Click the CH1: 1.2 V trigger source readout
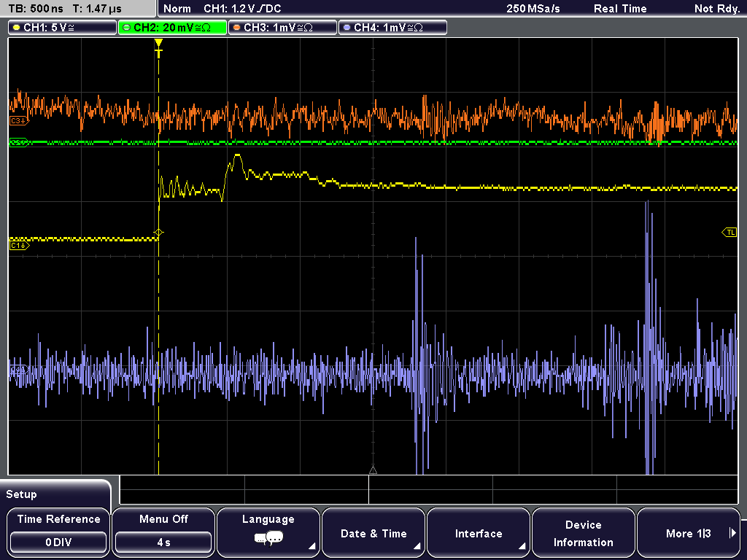This screenshot has height=560, width=747. 242,9
